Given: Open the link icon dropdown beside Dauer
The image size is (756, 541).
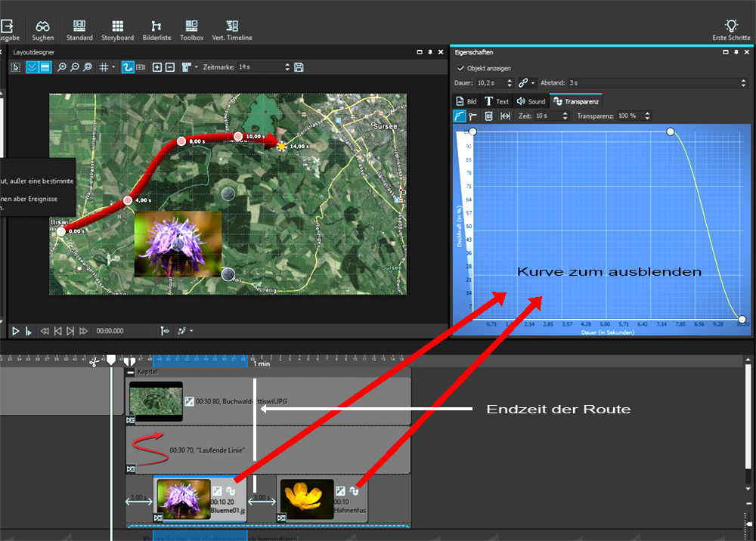Looking at the screenshot, I should coord(533,82).
